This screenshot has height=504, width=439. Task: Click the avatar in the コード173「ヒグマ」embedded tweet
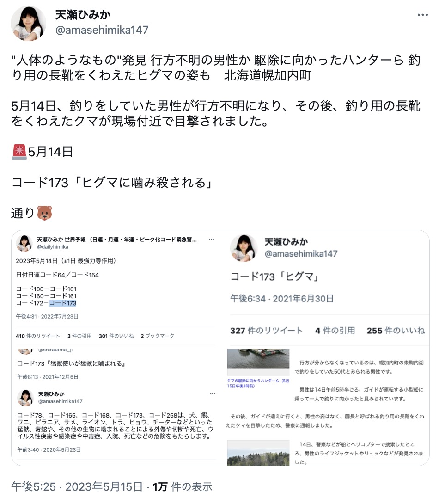point(244,248)
